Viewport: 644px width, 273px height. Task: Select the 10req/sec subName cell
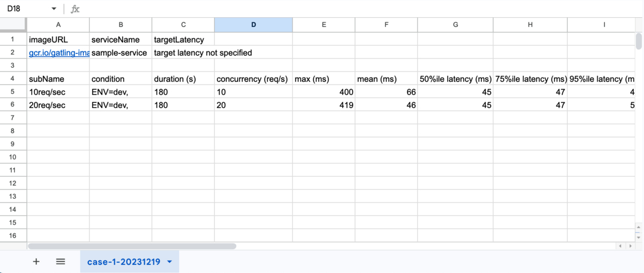click(58, 92)
